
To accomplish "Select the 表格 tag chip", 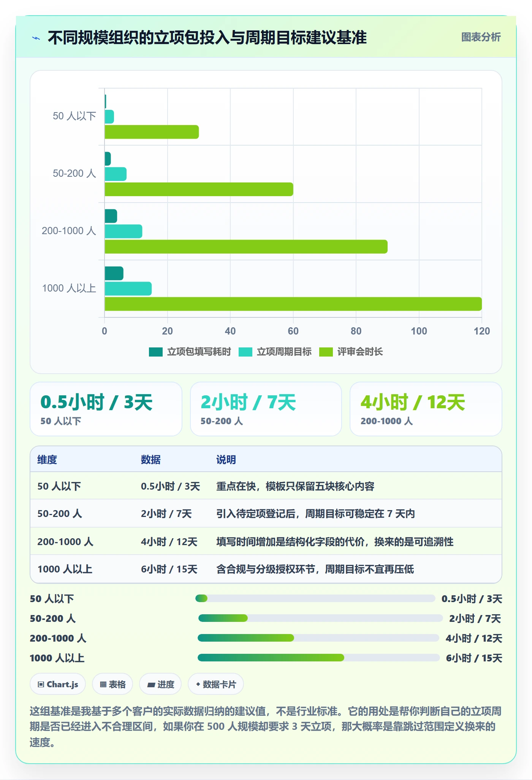I will click(x=112, y=684).
